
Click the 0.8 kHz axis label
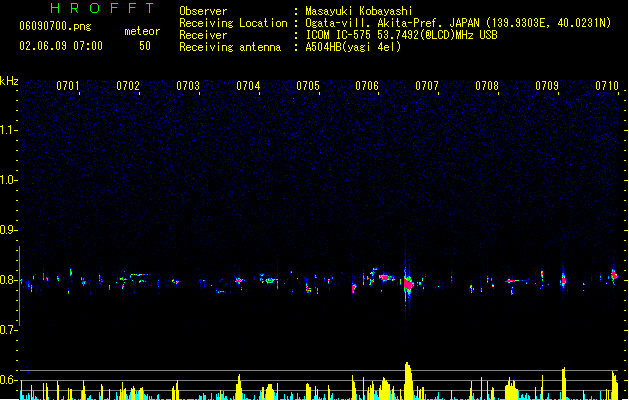click(x=7, y=280)
